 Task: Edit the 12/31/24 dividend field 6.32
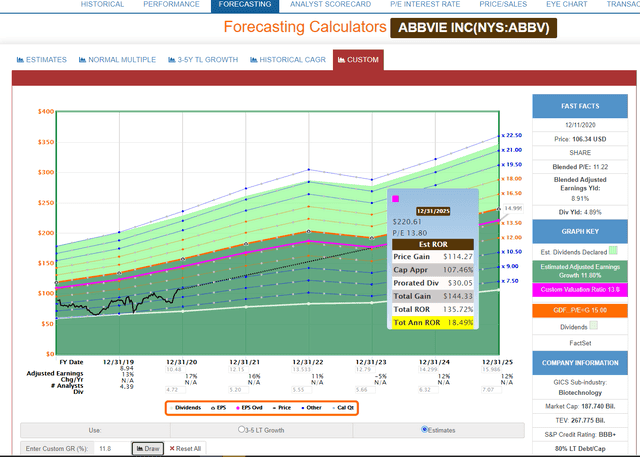click(x=428, y=390)
